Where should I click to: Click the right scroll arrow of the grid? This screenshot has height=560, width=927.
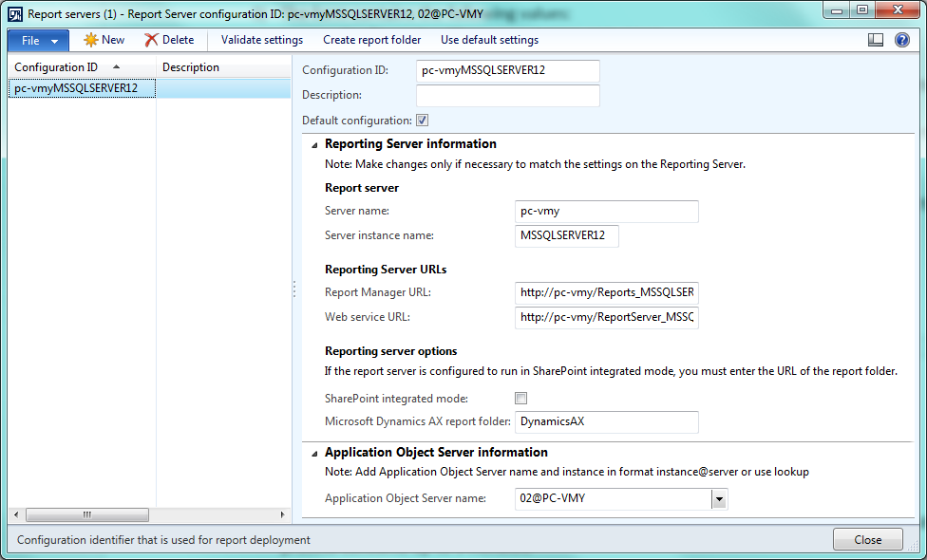coord(283,514)
